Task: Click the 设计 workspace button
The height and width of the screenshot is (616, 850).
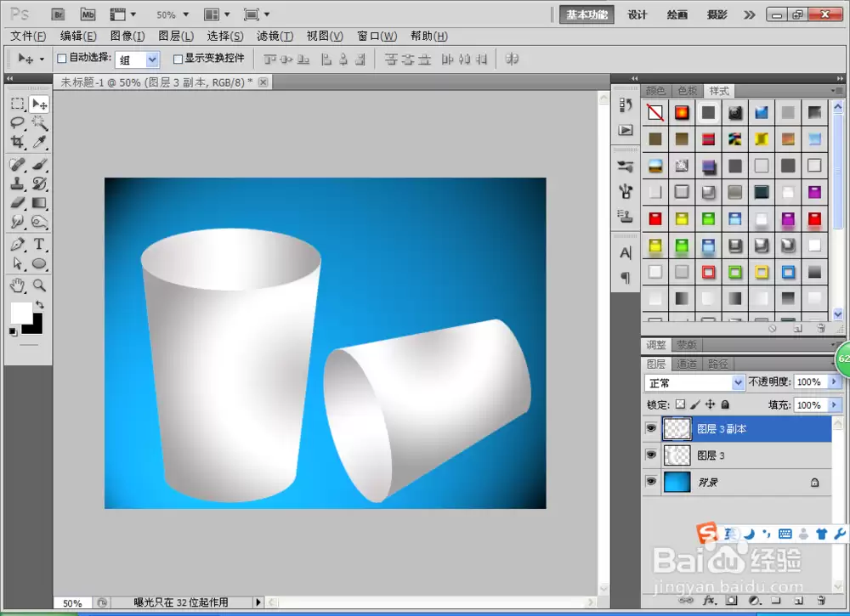Action: (637, 14)
